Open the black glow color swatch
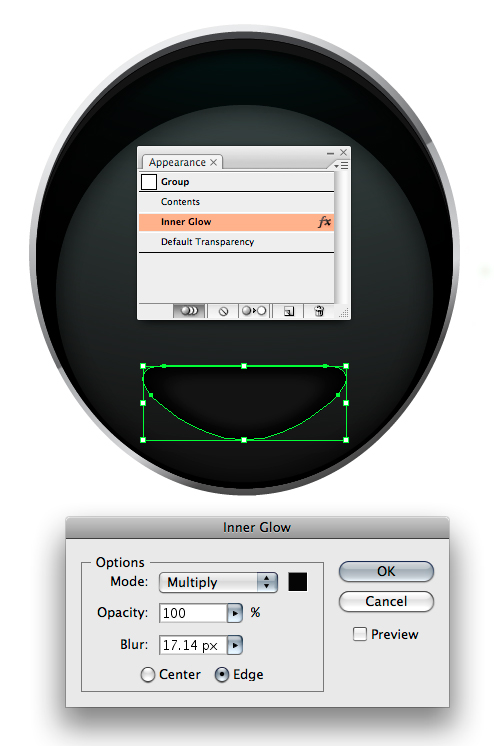The height and width of the screenshot is (746, 494). (297, 582)
